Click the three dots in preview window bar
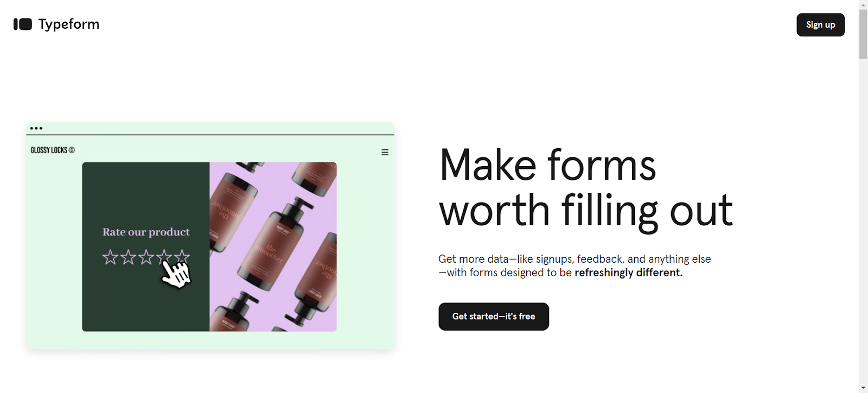This screenshot has height=393, width=868. (x=36, y=129)
